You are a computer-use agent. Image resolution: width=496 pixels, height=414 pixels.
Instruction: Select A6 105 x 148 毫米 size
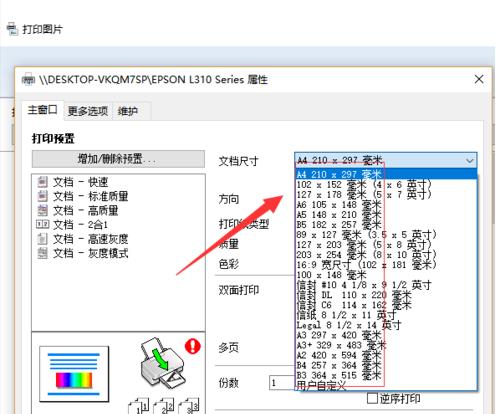click(x=386, y=204)
